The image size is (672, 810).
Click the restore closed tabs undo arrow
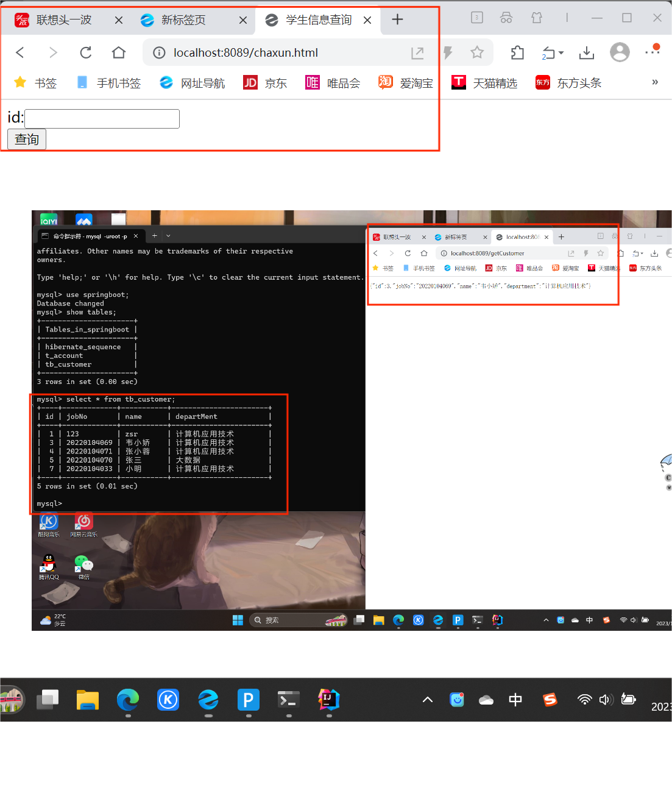tap(548, 54)
